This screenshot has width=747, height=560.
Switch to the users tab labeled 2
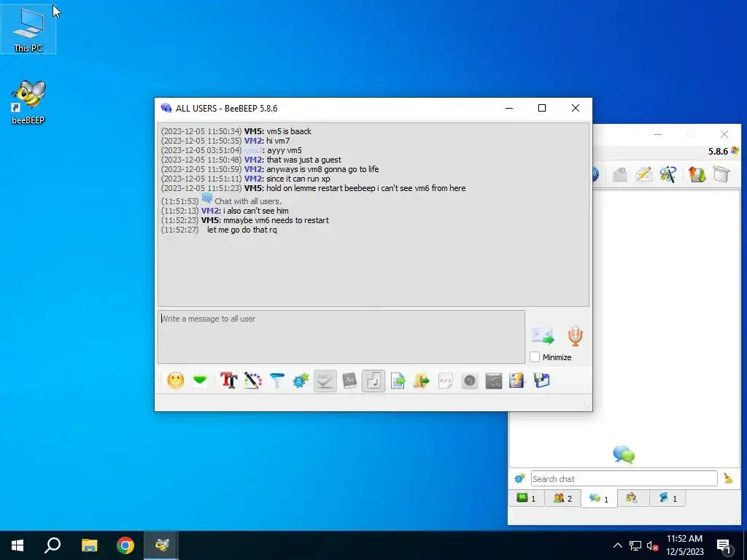pyautogui.click(x=562, y=499)
